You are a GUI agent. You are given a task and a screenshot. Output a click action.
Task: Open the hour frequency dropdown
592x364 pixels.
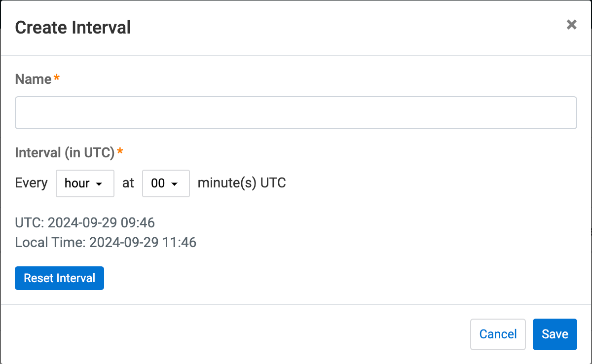[85, 183]
